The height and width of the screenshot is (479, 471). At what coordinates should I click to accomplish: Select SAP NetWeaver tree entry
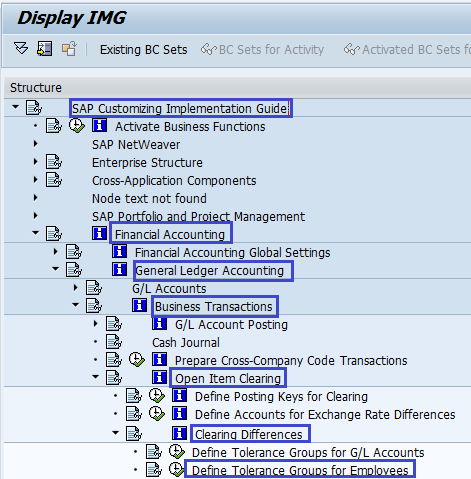136,145
